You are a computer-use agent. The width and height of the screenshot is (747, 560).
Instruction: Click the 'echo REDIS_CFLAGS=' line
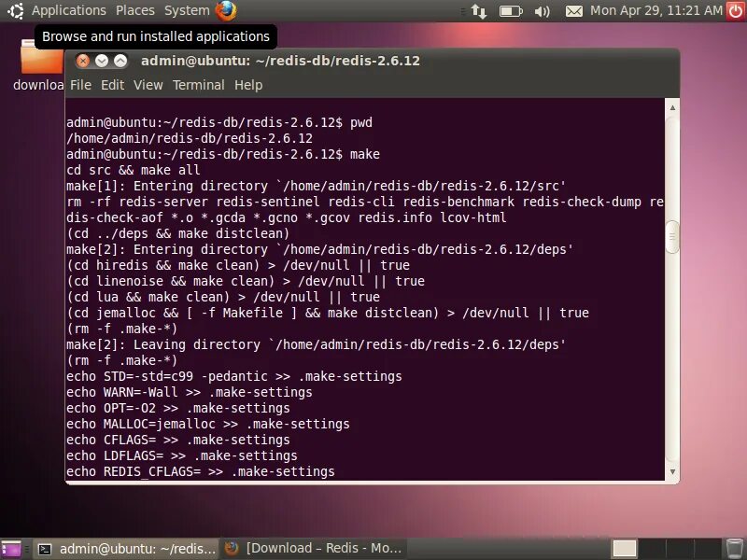pyautogui.click(x=201, y=471)
